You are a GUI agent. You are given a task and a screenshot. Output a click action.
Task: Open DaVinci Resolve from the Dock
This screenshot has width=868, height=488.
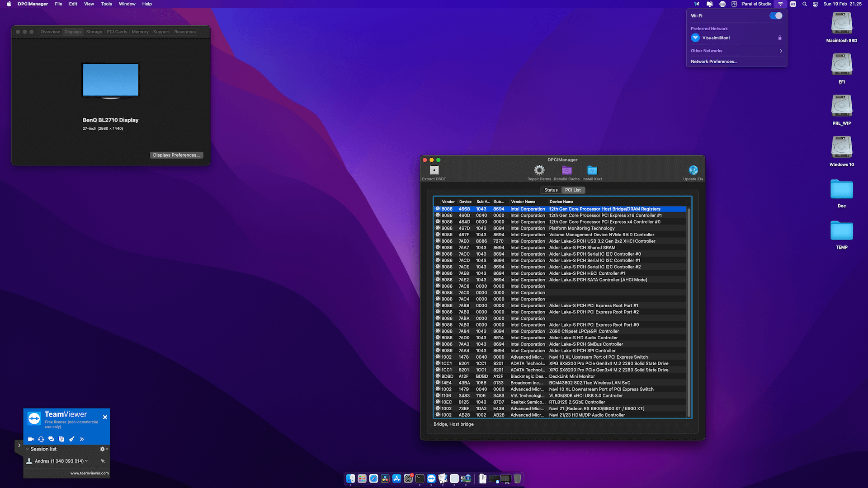click(x=385, y=479)
